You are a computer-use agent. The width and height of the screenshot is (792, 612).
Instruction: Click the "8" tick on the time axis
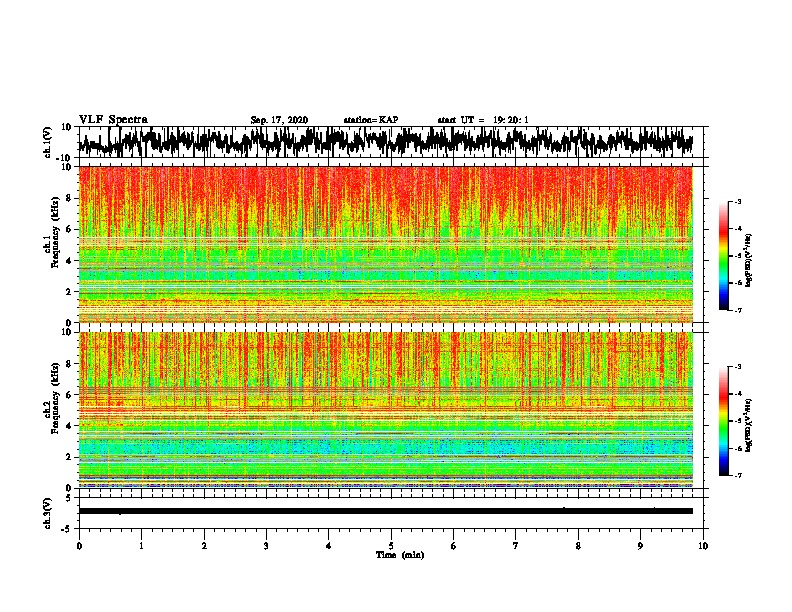[578, 546]
